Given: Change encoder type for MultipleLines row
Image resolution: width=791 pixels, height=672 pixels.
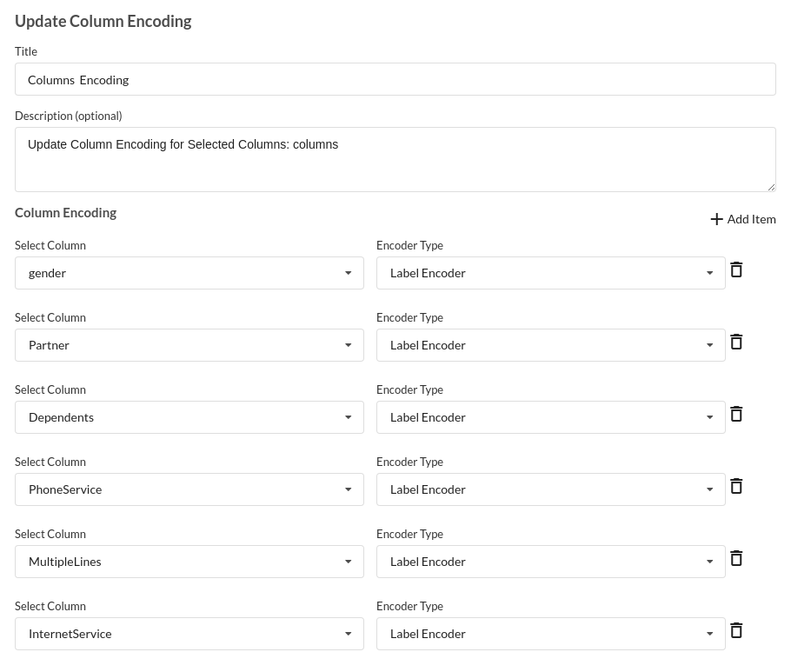Looking at the screenshot, I should 551,562.
